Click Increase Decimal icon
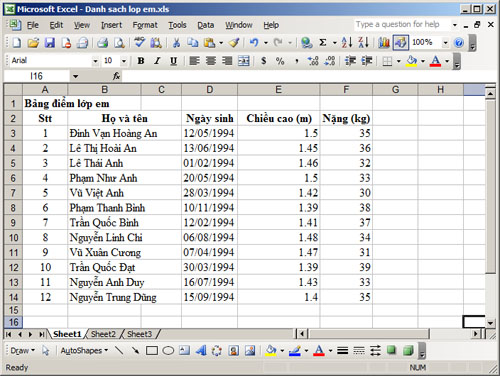Viewport: 500px width, 376px height. 313,61
